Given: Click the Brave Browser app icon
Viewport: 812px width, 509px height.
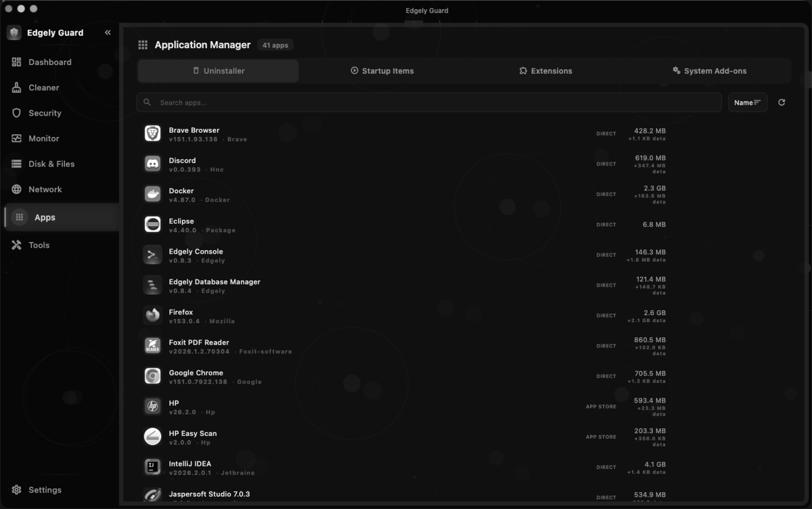Looking at the screenshot, I should click(153, 133).
